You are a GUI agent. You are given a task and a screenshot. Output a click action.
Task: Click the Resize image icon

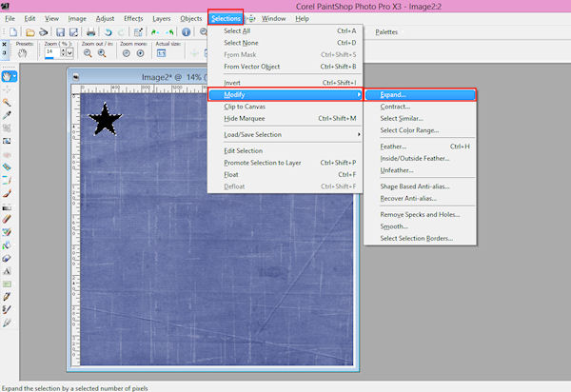pos(138,32)
